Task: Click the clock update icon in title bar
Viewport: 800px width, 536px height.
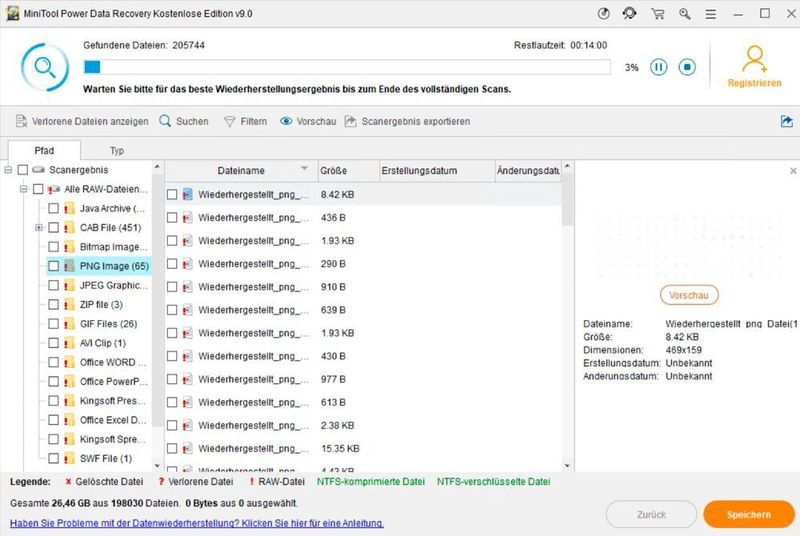Action: [x=604, y=14]
